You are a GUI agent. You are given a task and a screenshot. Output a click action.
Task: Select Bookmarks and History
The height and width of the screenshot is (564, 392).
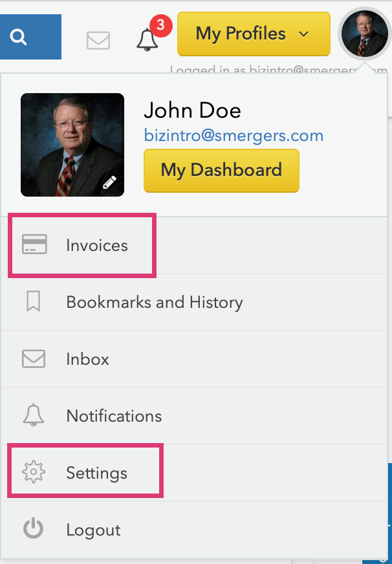coord(154,303)
